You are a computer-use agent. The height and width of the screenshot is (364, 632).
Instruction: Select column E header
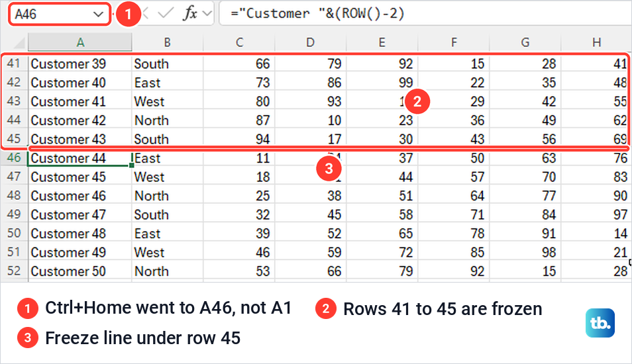coord(382,42)
